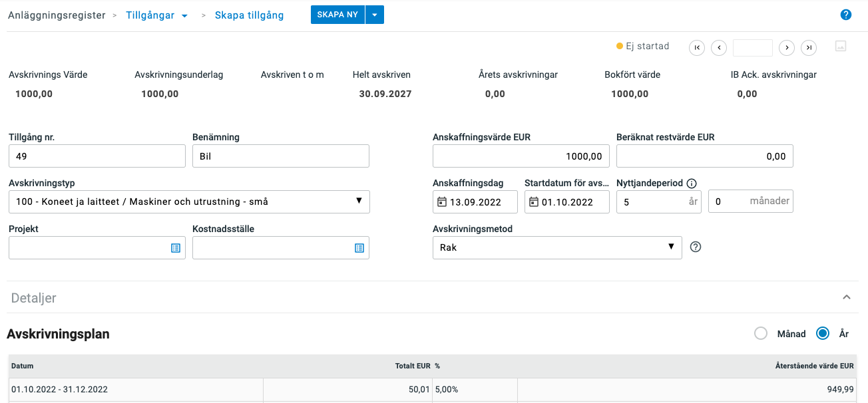
Task: Click the Beräknat restvärde EUR field
Action: pos(705,156)
